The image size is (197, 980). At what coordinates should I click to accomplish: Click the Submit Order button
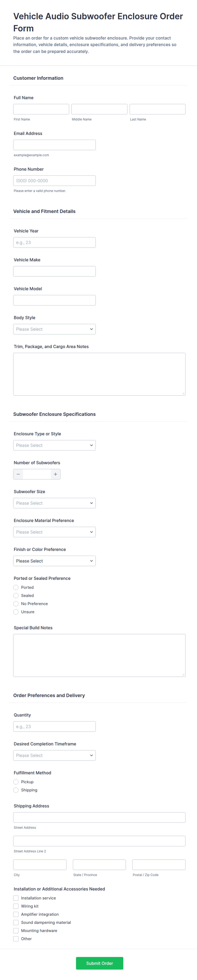tap(99, 963)
